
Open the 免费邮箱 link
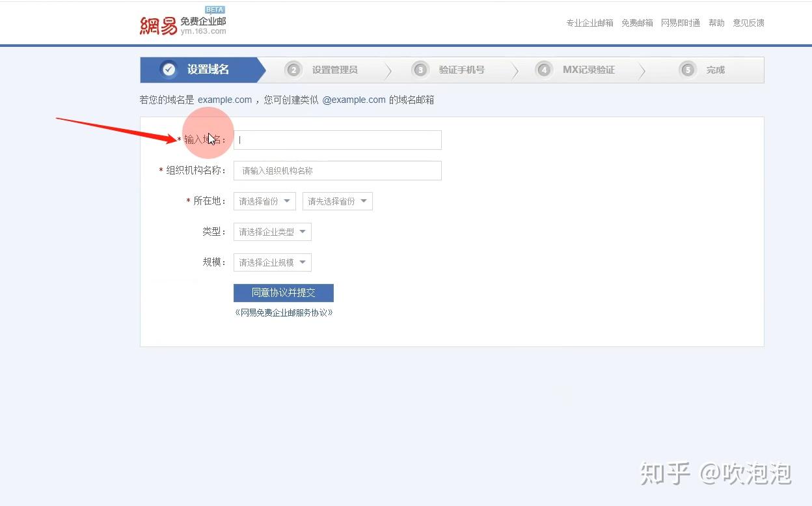tap(637, 23)
